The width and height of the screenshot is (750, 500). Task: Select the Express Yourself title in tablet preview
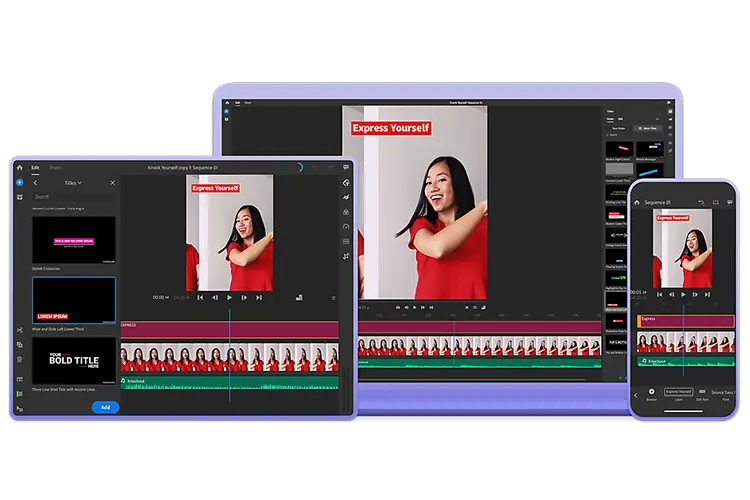[x=215, y=188]
